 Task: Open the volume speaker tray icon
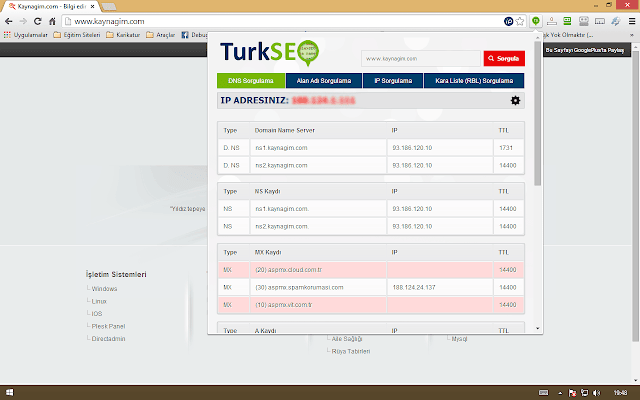pyautogui.click(x=596, y=393)
